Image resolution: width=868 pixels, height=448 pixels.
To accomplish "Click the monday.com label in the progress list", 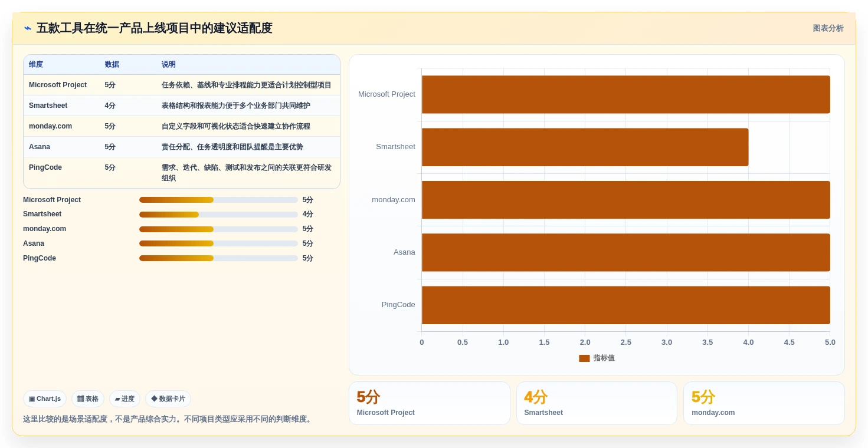I will click(x=45, y=229).
